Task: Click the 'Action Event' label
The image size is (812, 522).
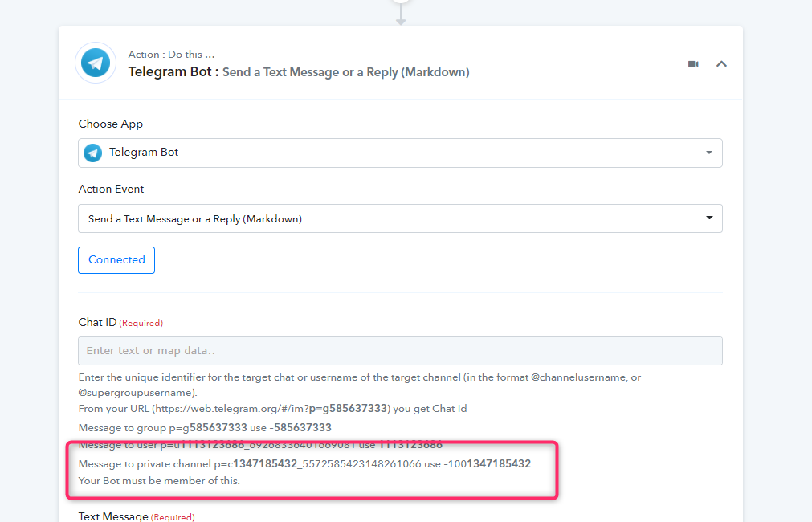Action: click(x=111, y=189)
